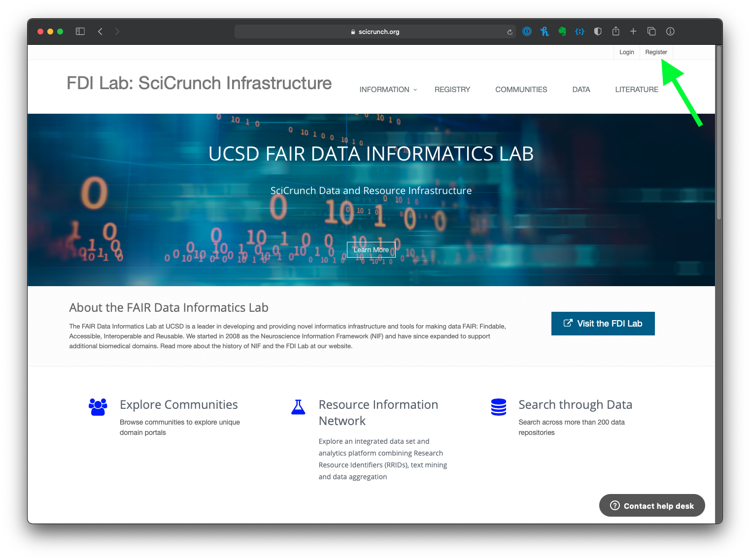Screen dimensions: 750x560
Task: Open Contact help desk
Action: click(x=651, y=505)
